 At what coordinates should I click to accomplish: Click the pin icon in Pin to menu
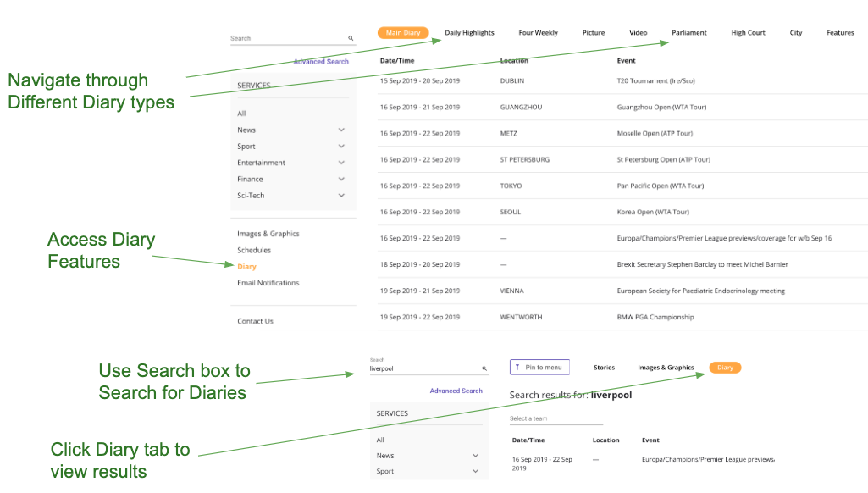click(x=517, y=368)
